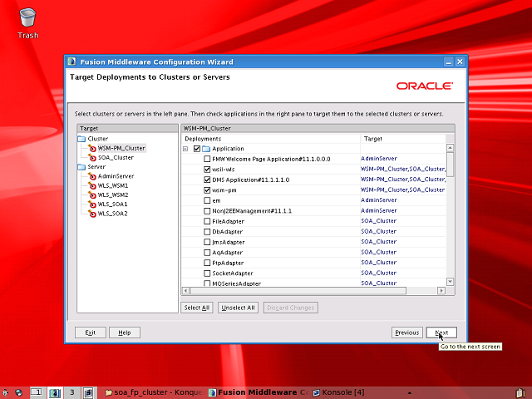Click the Exit button
The width and height of the screenshot is (532, 399).
click(x=91, y=332)
